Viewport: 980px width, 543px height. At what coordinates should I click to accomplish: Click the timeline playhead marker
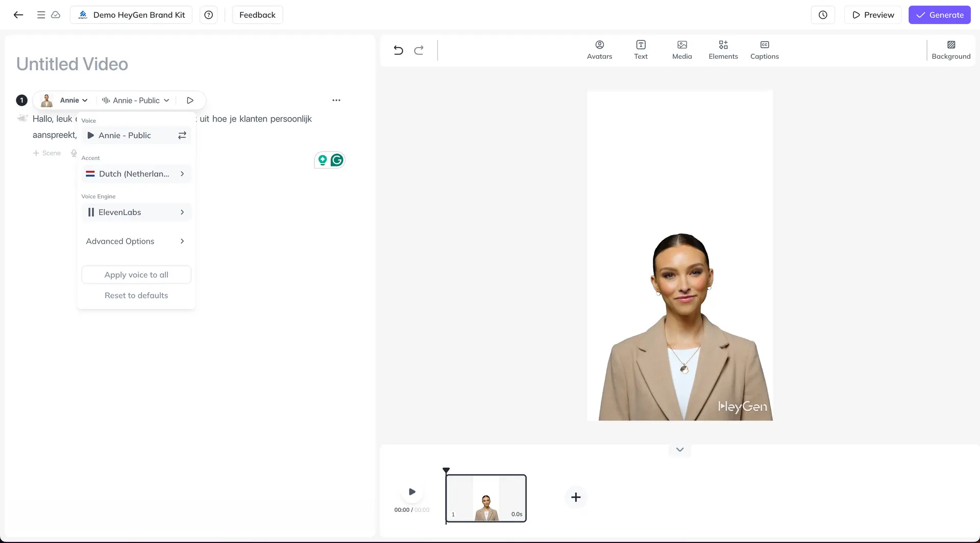point(446,470)
